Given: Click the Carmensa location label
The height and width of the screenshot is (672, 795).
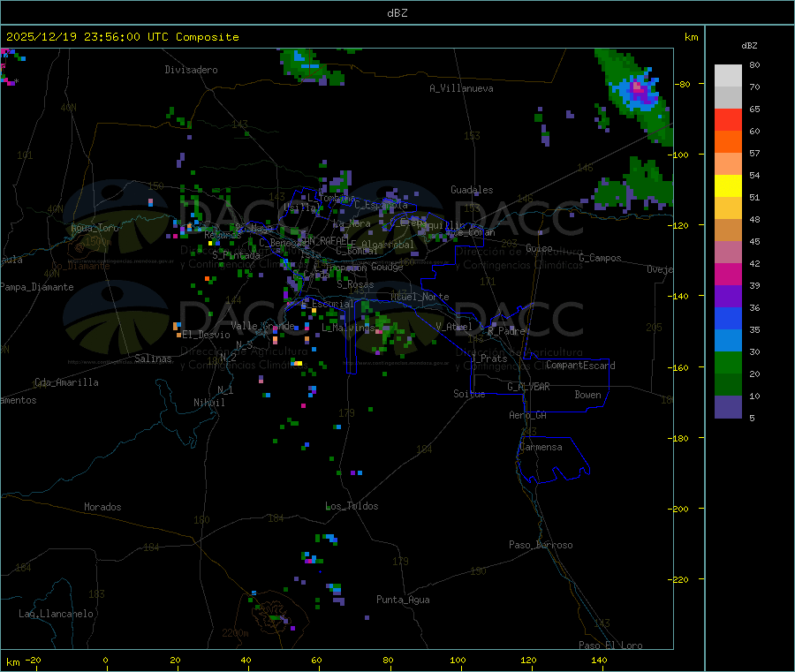Looking at the screenshot, I should click(541, 447).
